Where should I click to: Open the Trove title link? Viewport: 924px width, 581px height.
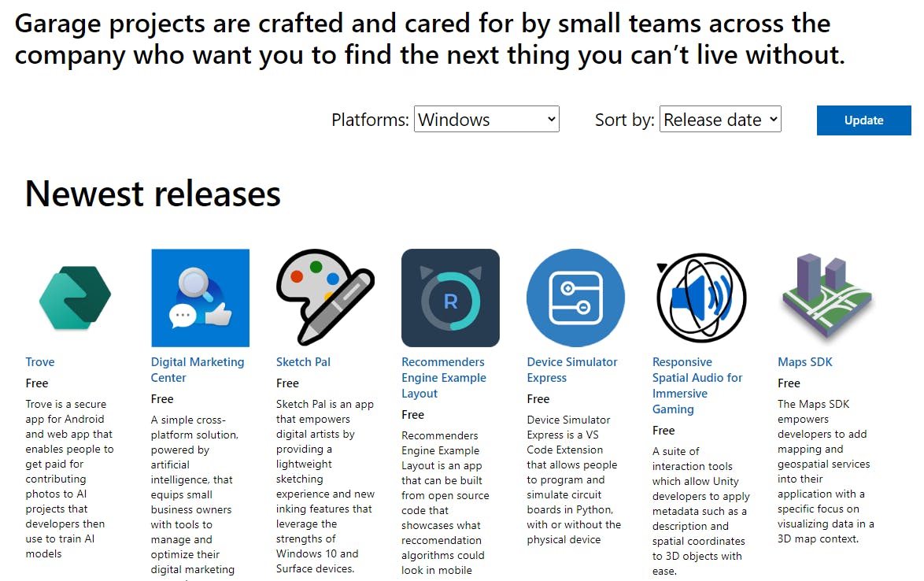40,362
